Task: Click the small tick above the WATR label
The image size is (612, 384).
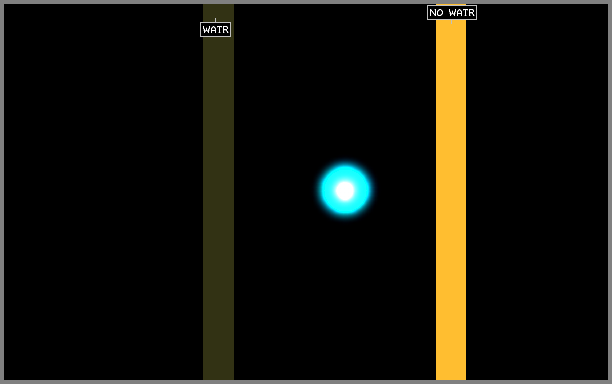Action: pyautogui.click(x=215, y=20)
